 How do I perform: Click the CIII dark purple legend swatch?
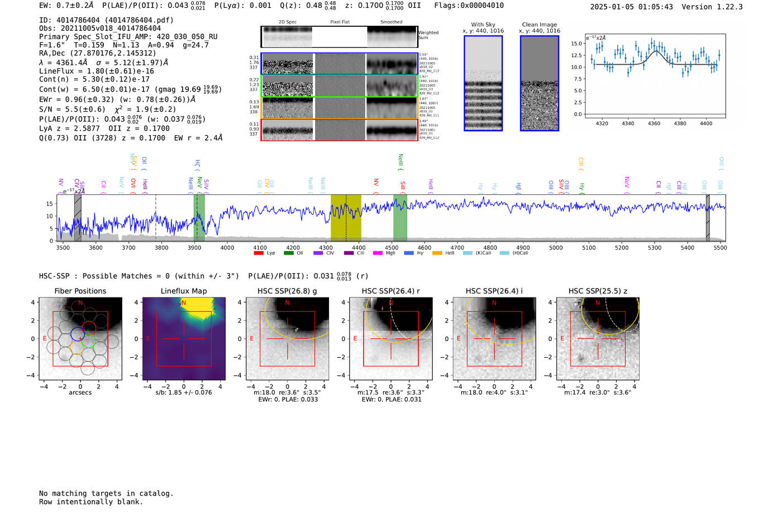coord(349,253)
